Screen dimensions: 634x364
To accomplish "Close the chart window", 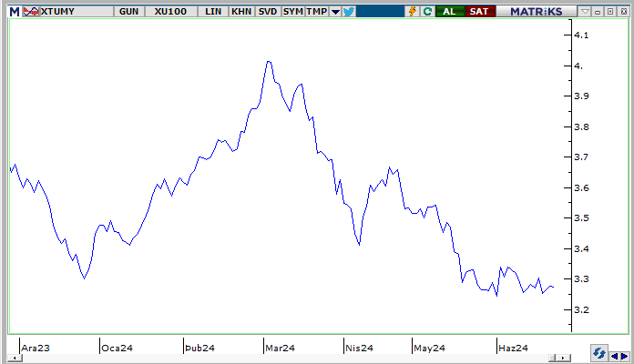I will [624, 12].
